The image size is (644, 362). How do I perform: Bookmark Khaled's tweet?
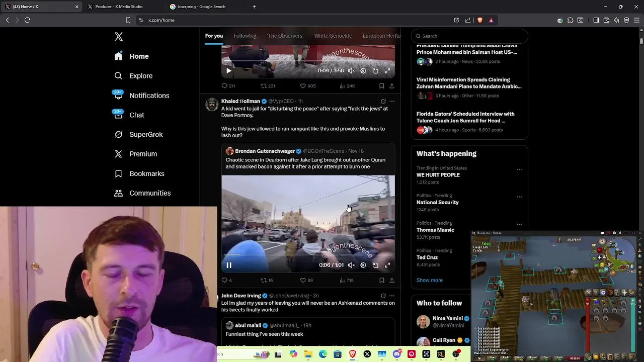click(381, 281)
